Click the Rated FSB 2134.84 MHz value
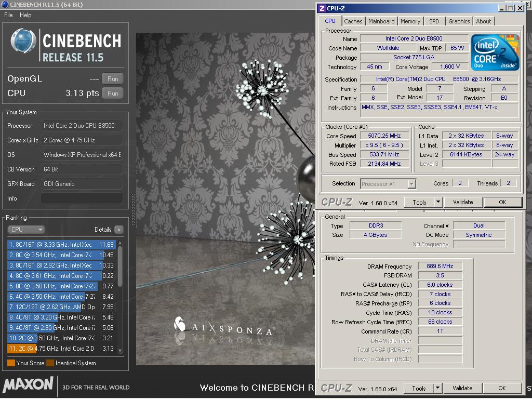Viewport: 532px width, 399px height. coord(384,164)
